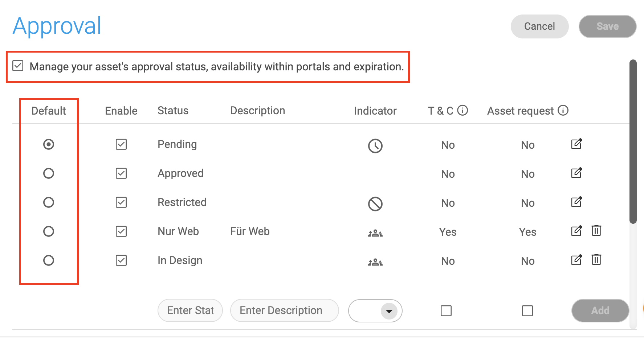The image size is (644, 338).
Task: Click the edit icon for Nur Web
Action: [576, 231]
